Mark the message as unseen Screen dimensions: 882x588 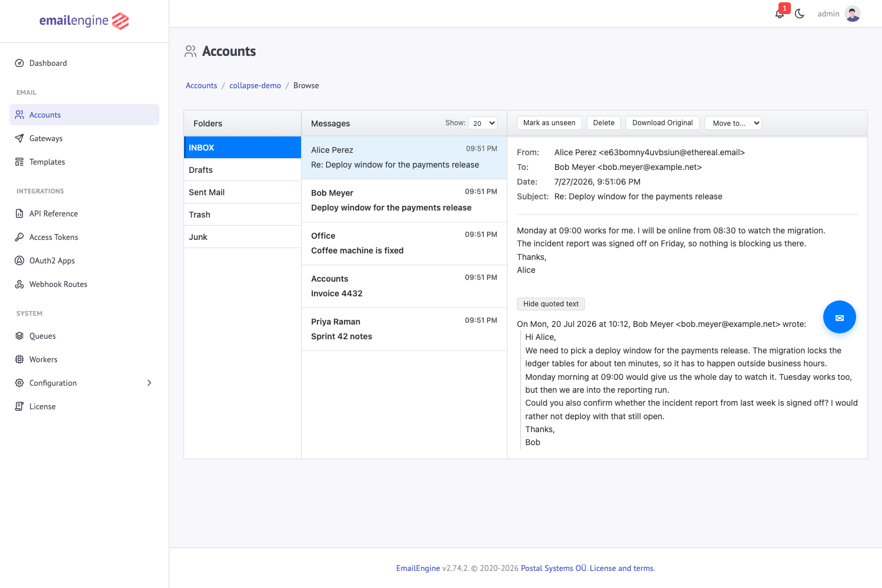549,123
